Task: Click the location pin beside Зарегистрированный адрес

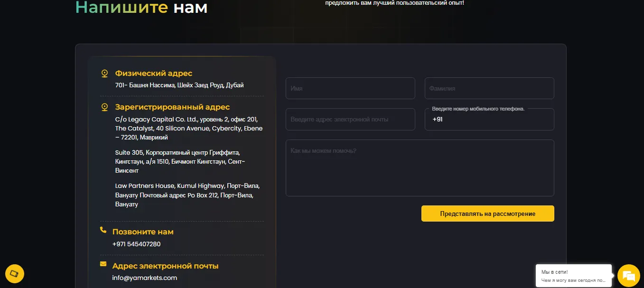Action: (x=105, y=107)
